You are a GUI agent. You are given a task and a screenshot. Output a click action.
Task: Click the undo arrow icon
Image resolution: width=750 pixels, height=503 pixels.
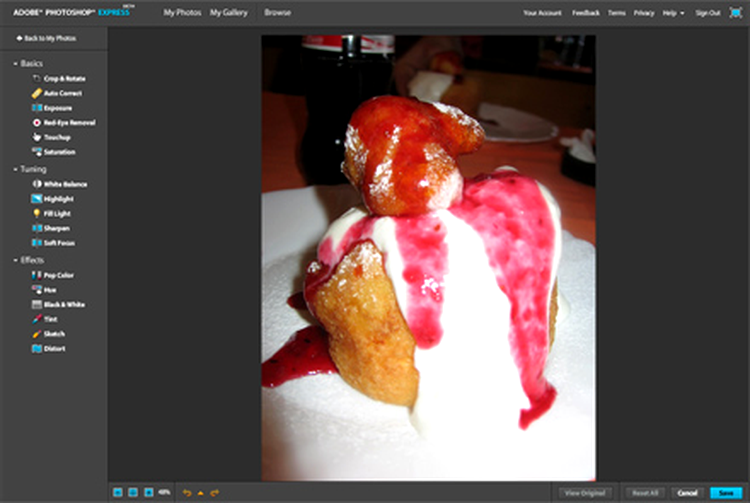[186, 493]
